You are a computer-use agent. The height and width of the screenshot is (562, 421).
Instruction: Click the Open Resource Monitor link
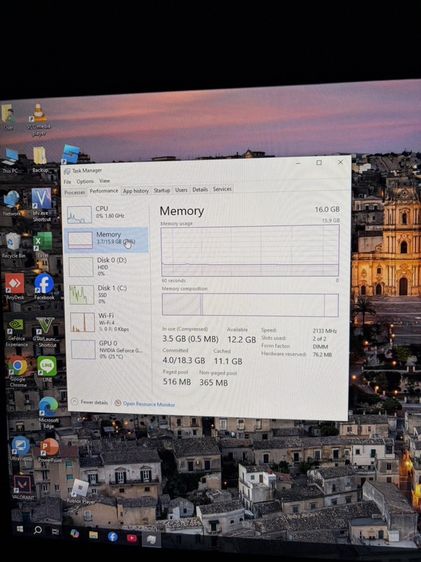click(145, 404)
